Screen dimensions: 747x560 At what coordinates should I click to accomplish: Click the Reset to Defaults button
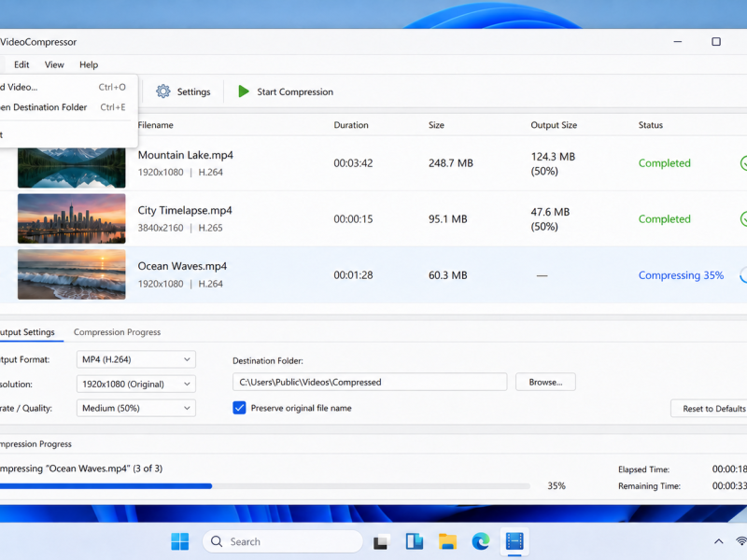pyautogui.click(x=710, y=409)
